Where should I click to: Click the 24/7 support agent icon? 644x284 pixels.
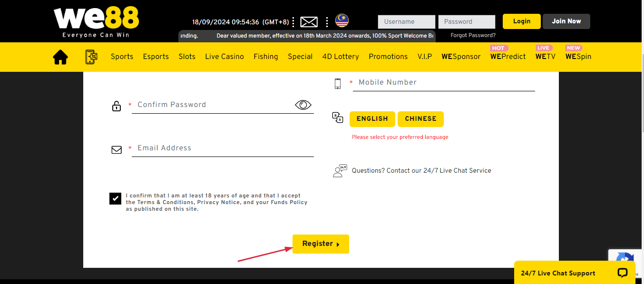(x=340, y=171)
